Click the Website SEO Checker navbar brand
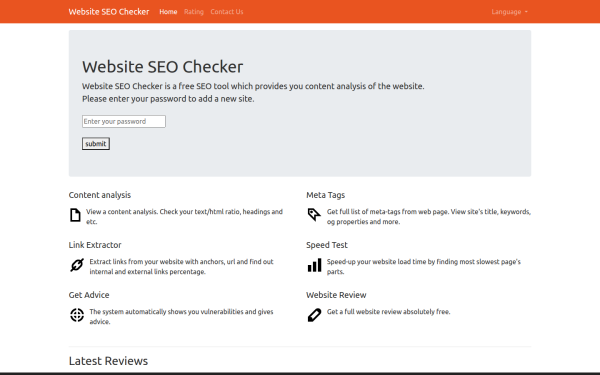600x375 pixels. (x=109, y=12)
